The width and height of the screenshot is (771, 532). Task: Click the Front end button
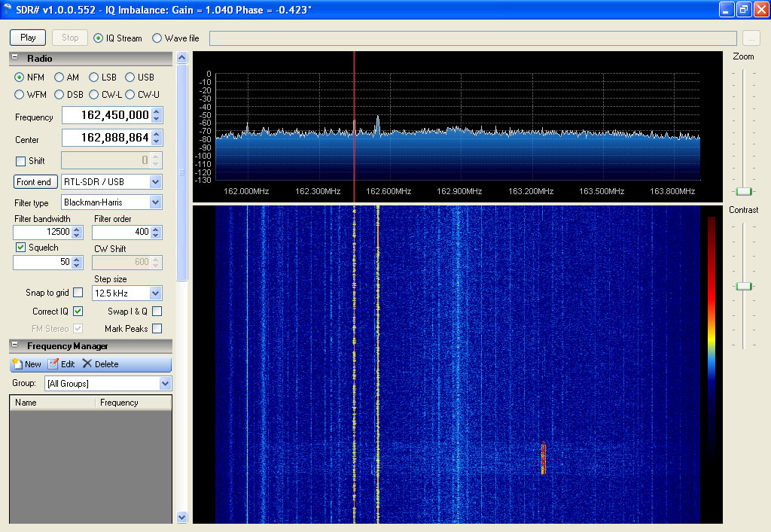pyautogui.click(x=34, y=181)
